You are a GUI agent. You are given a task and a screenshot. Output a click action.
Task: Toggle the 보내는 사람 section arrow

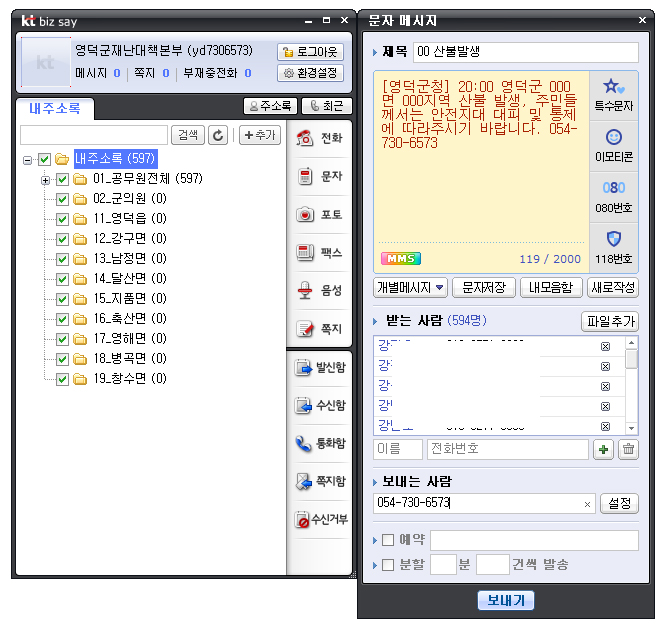tap(375, 482)
